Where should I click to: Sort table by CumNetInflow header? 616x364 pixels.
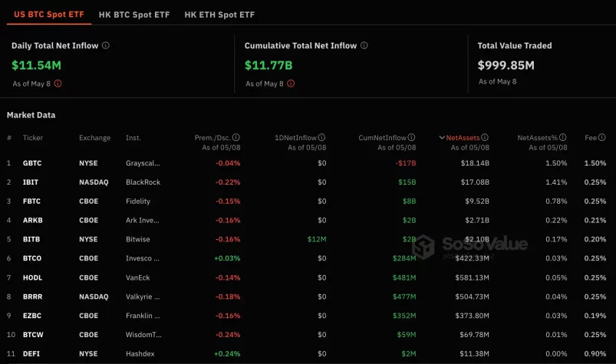point(382,138)
